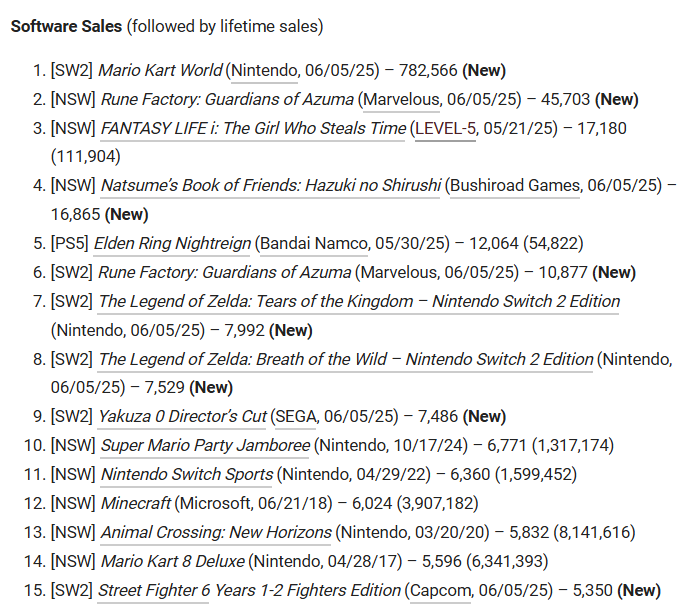Open the Yakuza 0 Director's Cut link

(x=182, y=416)
